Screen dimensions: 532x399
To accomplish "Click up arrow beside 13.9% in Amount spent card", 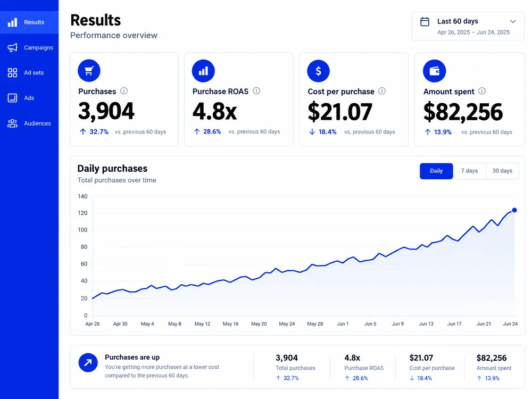I will tap(428, 132).
